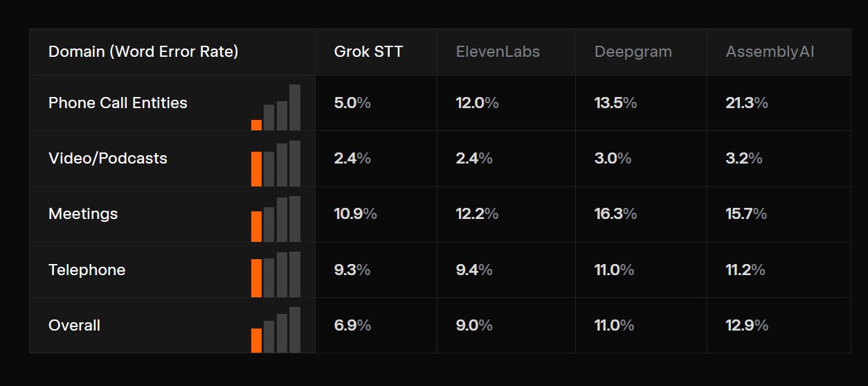Viewport: 868px width, 386px height.
Task: Click the Video/Podcasts mini bar chart
Action: coord(275,164)
